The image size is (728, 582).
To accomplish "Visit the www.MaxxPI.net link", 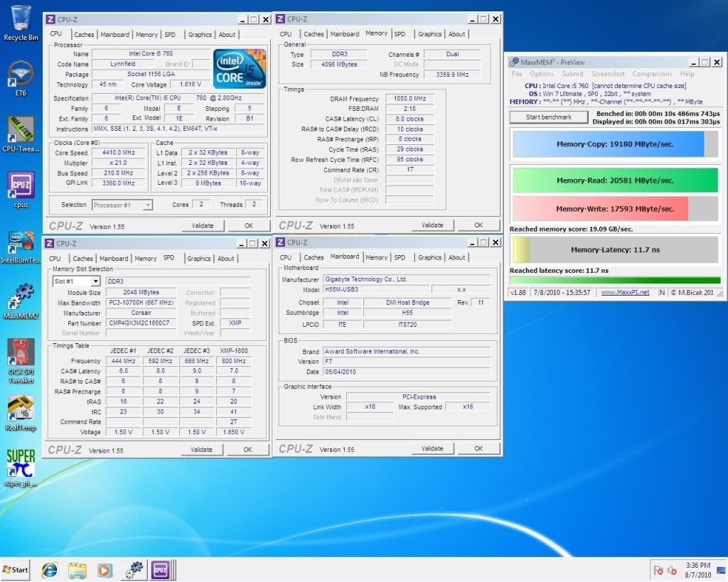I will coord(625,292).
